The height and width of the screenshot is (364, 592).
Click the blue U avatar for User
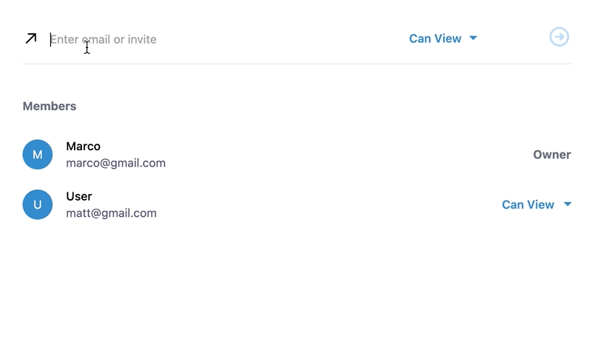[x=38, y=205]
